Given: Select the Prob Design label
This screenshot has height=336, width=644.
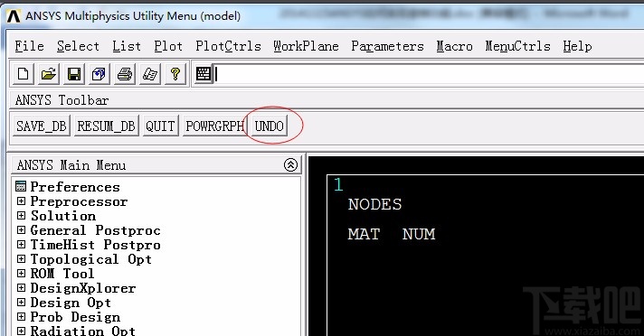Looking at the screenshot, I should coord(75,316).
